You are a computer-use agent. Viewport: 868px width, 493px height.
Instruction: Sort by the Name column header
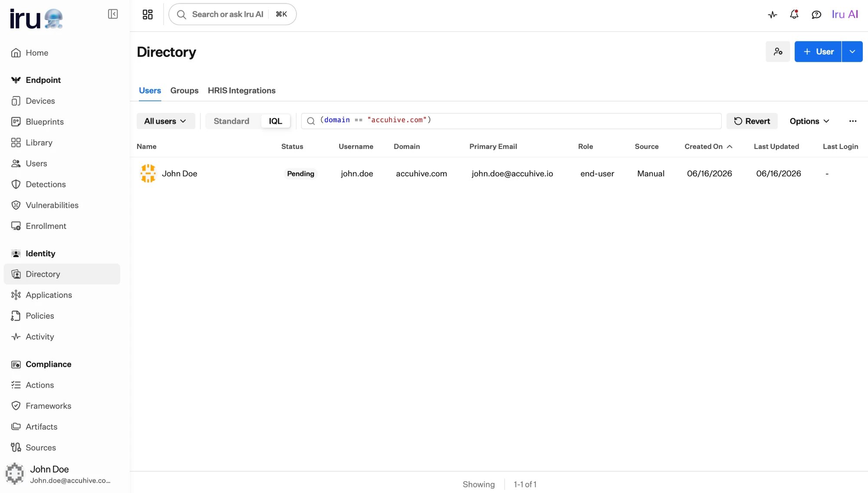(146, 146)
